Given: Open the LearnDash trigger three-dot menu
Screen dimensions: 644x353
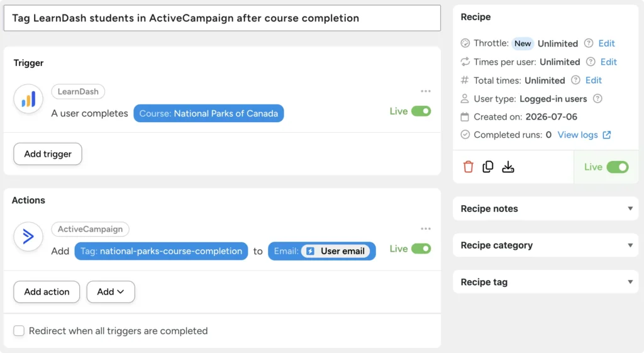Looking at the screenshot, I should click(x=426, y=91).
